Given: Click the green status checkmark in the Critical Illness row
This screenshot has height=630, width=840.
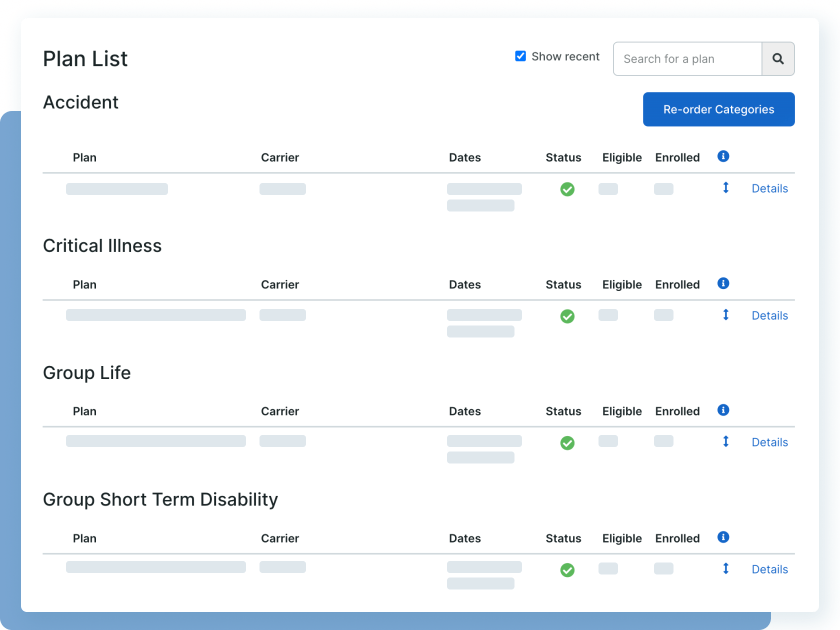Looking at the screenshot, I should (x=567, y=316).
